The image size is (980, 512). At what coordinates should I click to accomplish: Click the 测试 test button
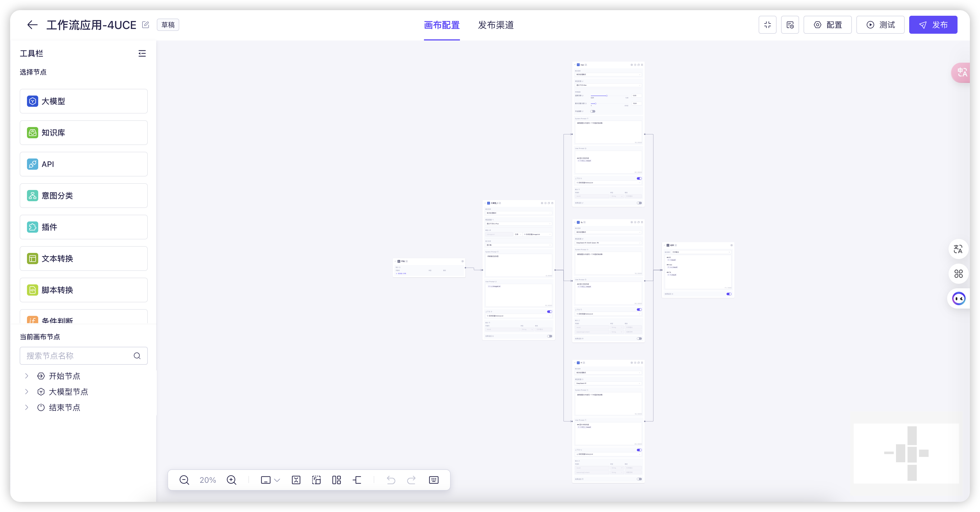[880, 25]
